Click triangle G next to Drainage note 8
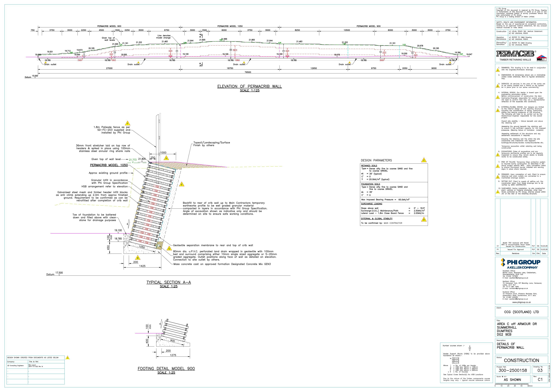 click(498, 177)
